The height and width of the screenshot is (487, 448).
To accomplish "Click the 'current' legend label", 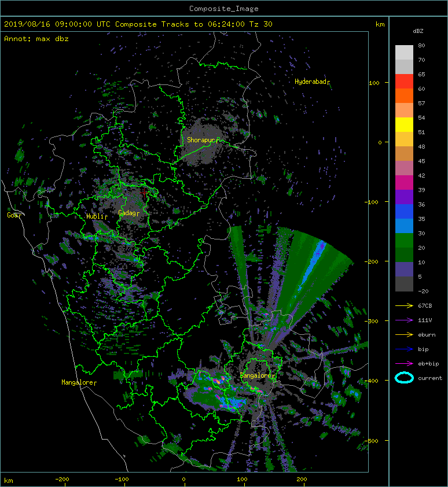I will click(x=430, y=378).
